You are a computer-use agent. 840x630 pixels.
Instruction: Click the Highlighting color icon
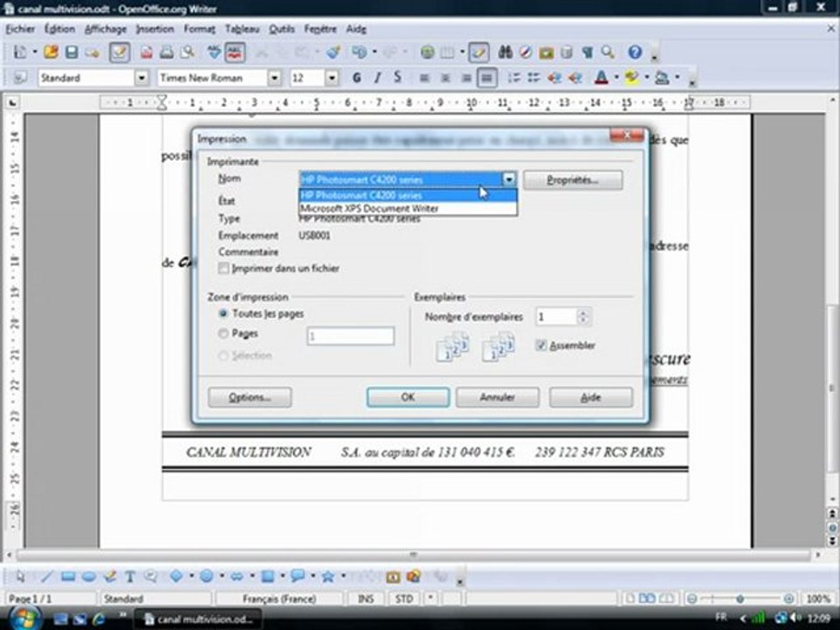pos(632,78)
